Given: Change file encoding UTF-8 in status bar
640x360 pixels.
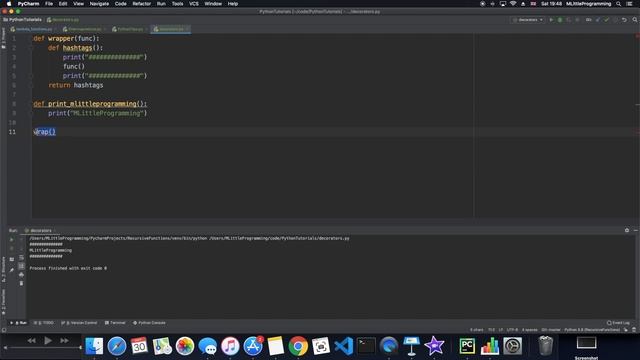Looking at the screenshot, I should [x=512, y=330].
